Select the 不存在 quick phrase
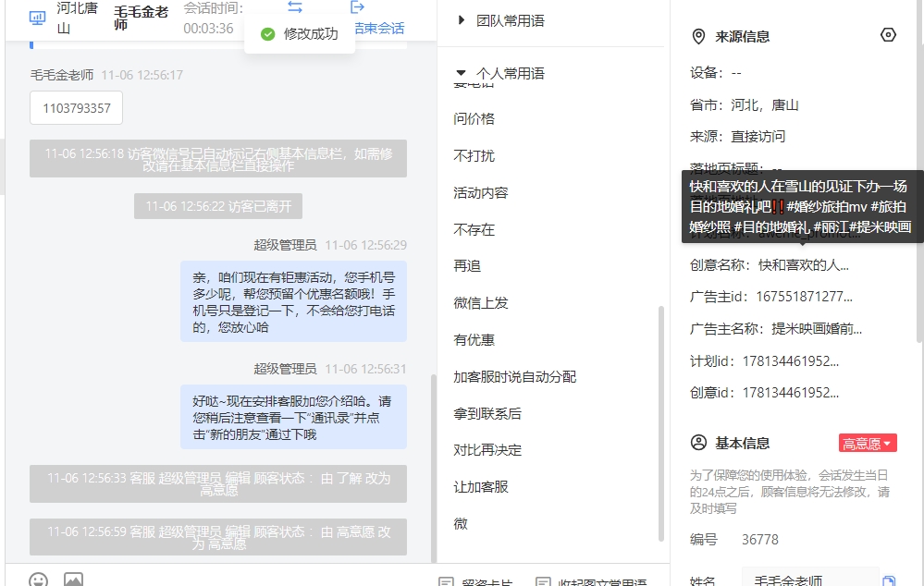This screenshot has width=924, height=586. (474, 230)
